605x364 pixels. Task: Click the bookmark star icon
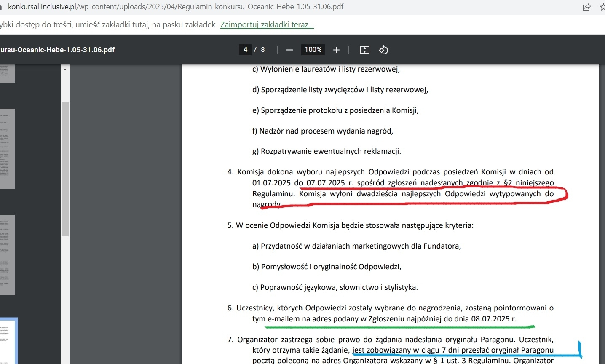(x=602, y=7)
